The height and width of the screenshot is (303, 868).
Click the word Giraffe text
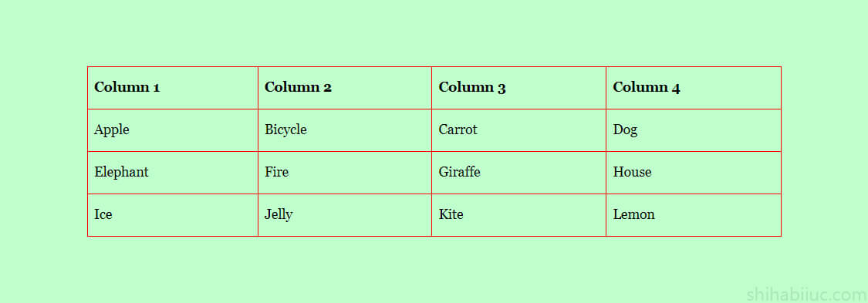pyautogui.click(x=460, y=172)
